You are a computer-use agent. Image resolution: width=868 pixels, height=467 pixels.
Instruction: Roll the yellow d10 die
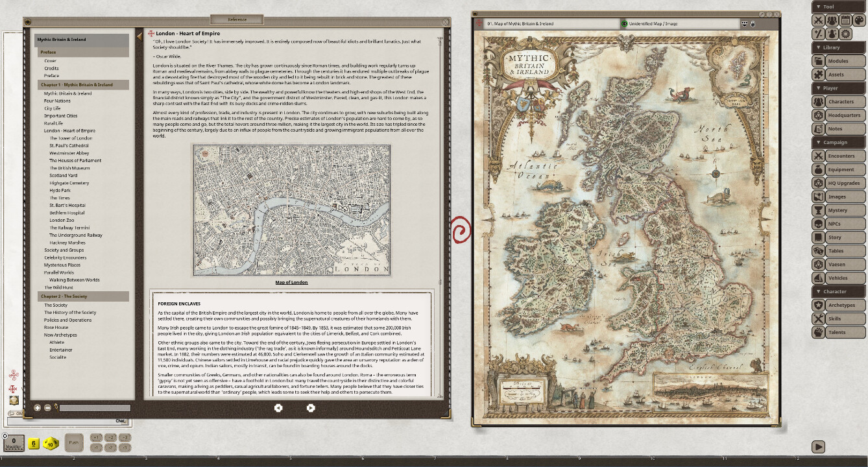pos(50,444)
